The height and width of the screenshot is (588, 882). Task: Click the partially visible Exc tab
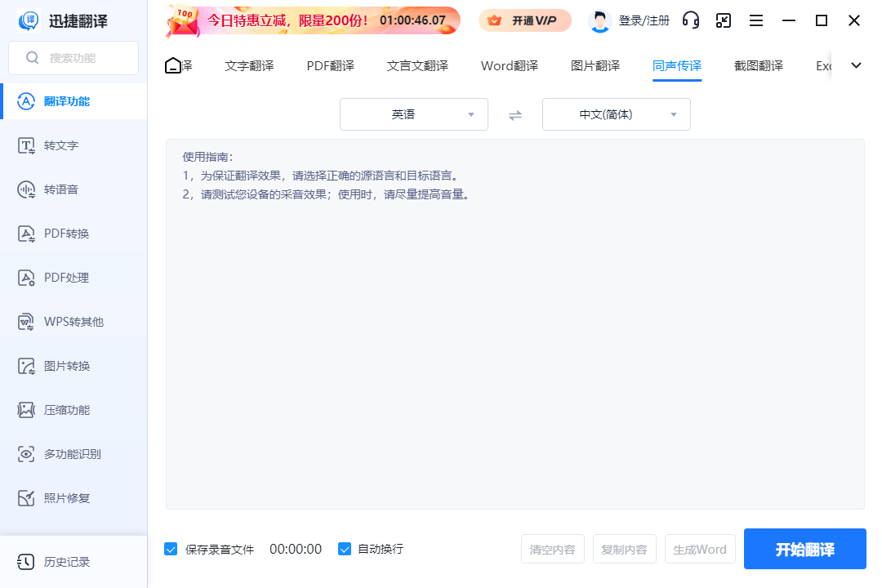pyautogui.click(x=823, y=66)
